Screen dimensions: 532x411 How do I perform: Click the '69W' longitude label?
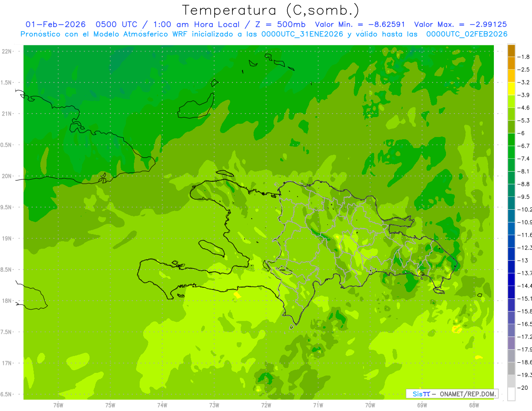pyautogui.click(x=422, y=405)
